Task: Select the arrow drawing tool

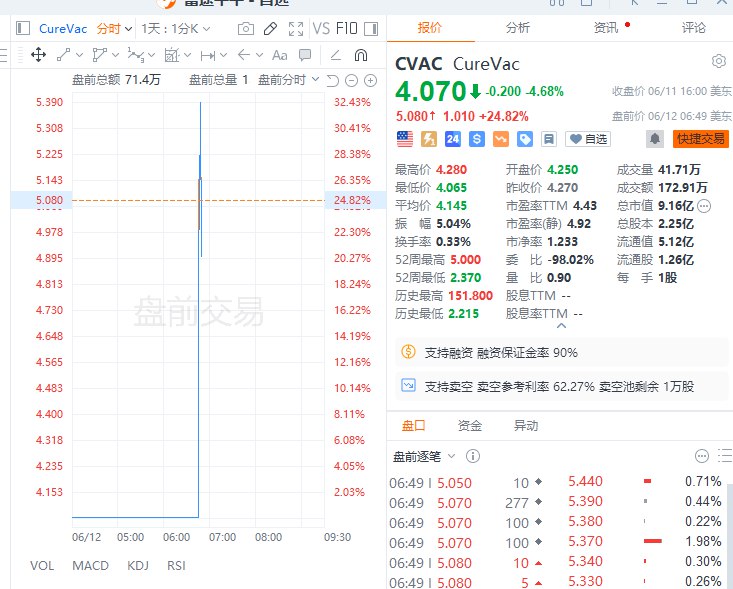Action: (x=244, y=55)
